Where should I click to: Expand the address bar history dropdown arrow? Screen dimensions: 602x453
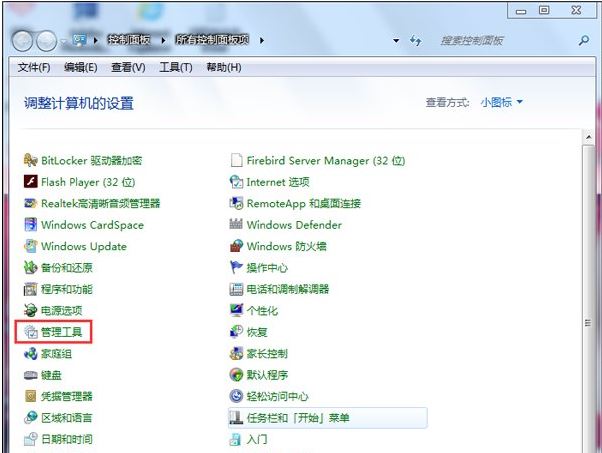pos(396,40)
